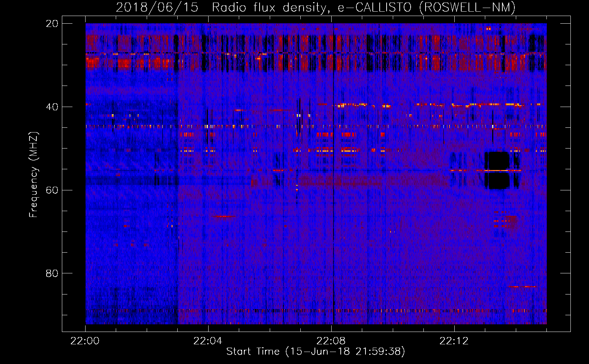Click the frequency tick label "60"
The image size is (589, 364).
(x=52, y=190)
